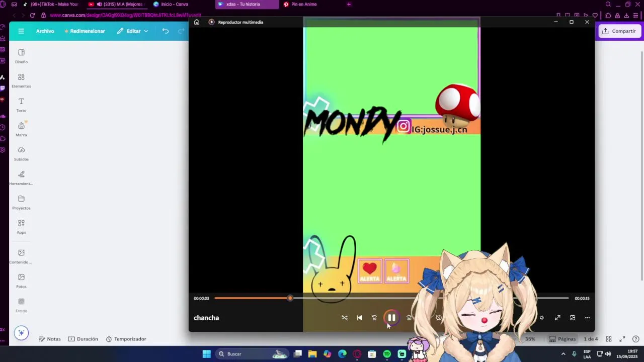Switch to the M.A (Mejores) YouTube tab
Screen dimensions: 644x362
tap(116, 5)
